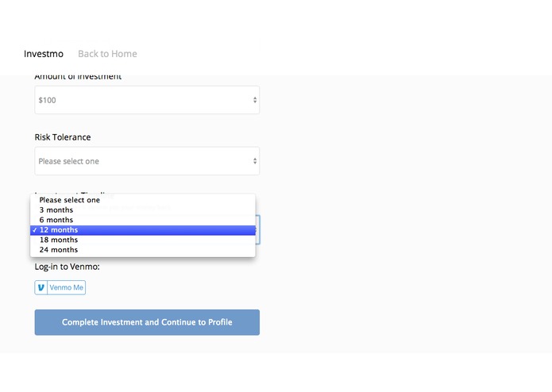This screenshot has width=552, height=392.
Task: Select 24 months option
Action: tap(143, 250)
